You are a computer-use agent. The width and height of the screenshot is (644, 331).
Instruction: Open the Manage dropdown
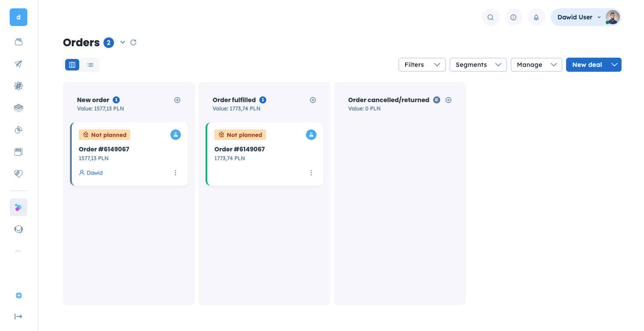536,65
